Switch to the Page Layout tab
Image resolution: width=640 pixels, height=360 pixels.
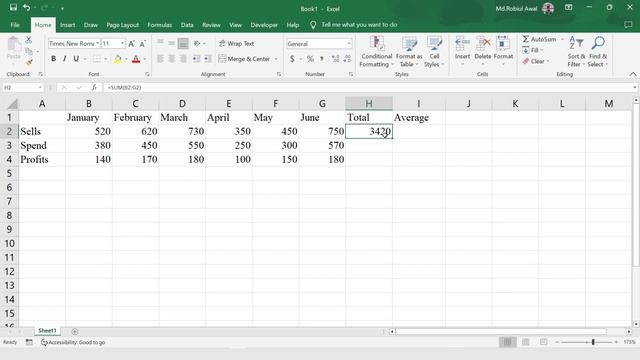122,25
